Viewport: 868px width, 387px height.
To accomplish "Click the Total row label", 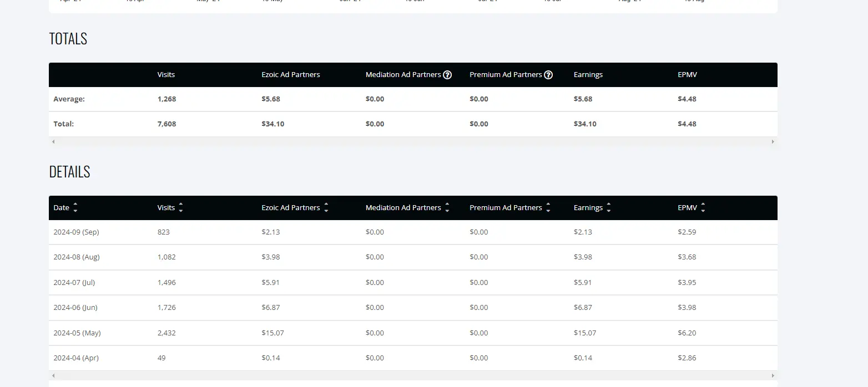I will [63, 124].
